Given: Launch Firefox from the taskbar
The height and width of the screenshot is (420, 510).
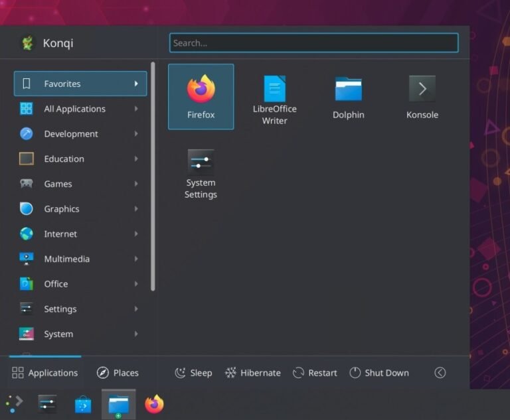Looking at the screenshot, I should (154, 404).
